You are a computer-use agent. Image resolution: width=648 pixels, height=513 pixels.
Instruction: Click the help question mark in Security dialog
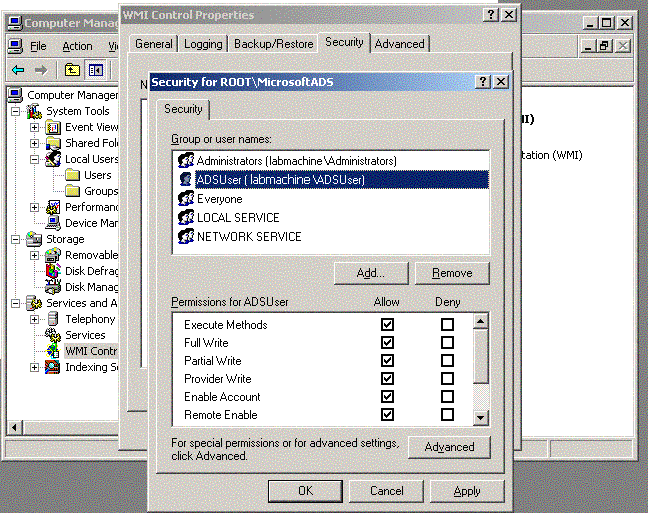pos(483,82)
